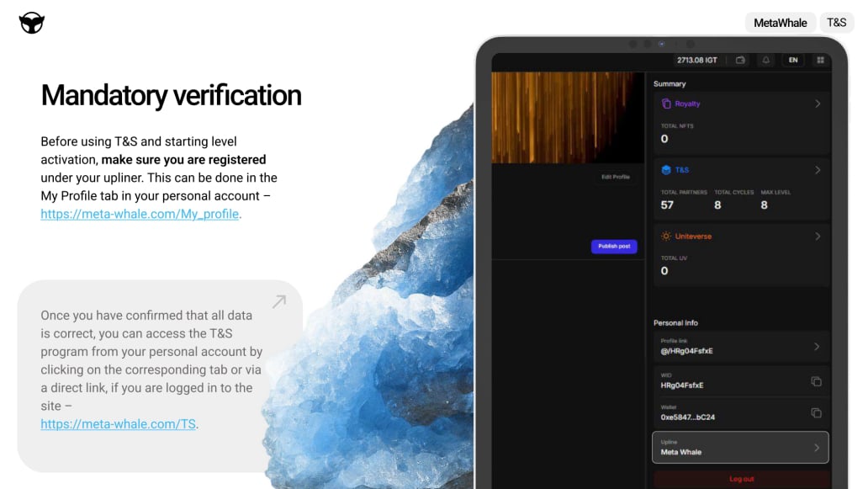Screen dimensions: 868x489
Task: Open the meta-whale.com/My_profile link
Action: 140,214
